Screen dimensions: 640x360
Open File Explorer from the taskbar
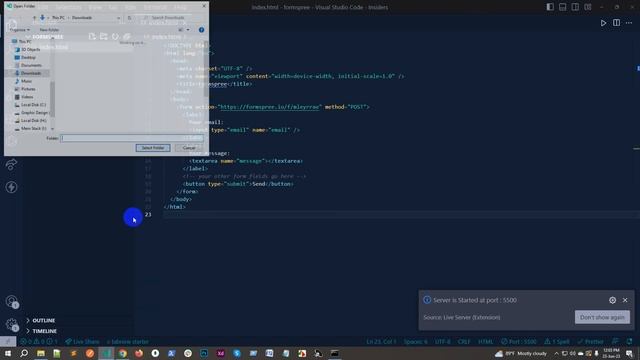click(x=41, y=353)
